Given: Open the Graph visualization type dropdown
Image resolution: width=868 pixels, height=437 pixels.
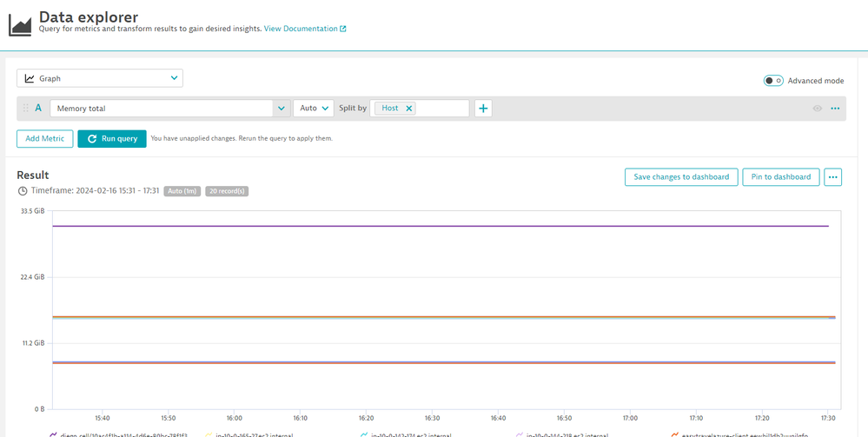Looking at the screenshot, I should click(x=100, y=78).
